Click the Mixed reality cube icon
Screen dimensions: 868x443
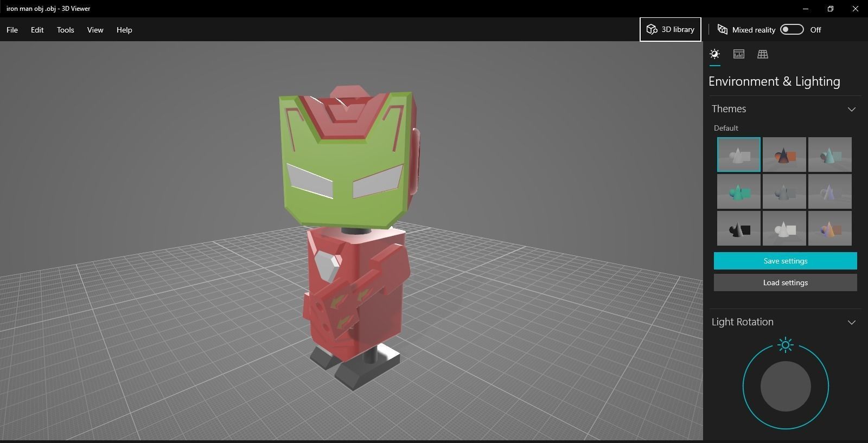tap(722, 29)
